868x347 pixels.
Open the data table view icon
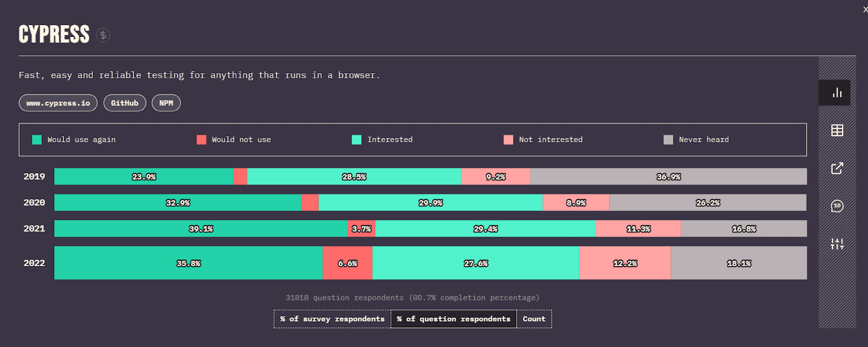point(837,130)
